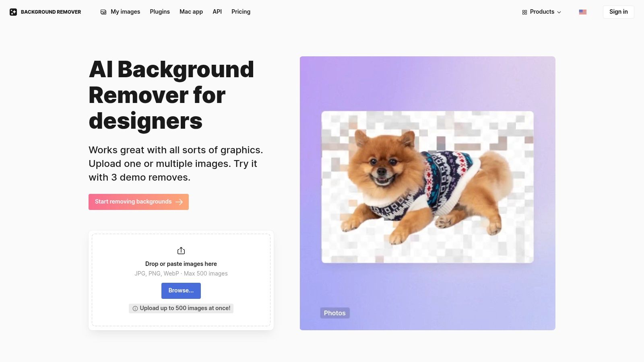Click the Photos badge on the preview
This screenshot has width=644, height=362.
335,313
